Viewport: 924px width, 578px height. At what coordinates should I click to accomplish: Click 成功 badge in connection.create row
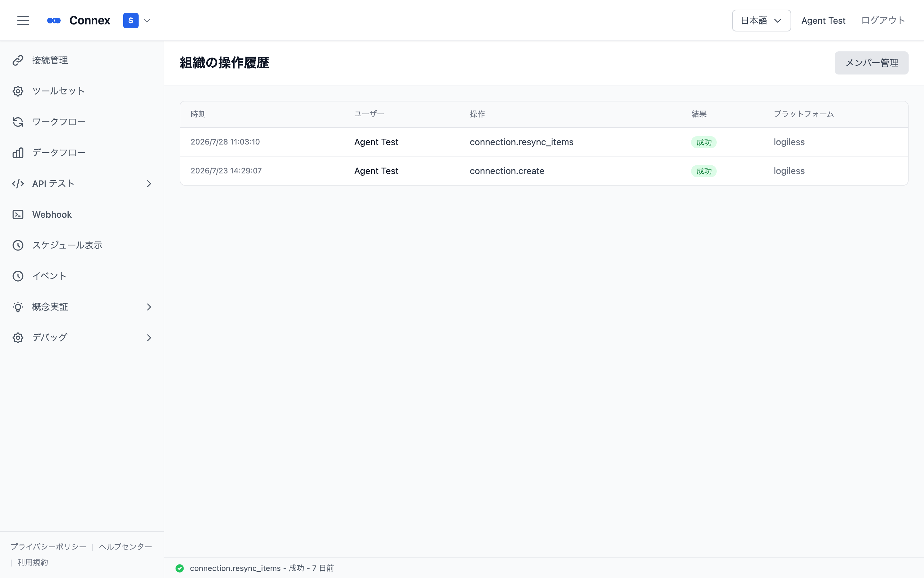tap(704, 171)
